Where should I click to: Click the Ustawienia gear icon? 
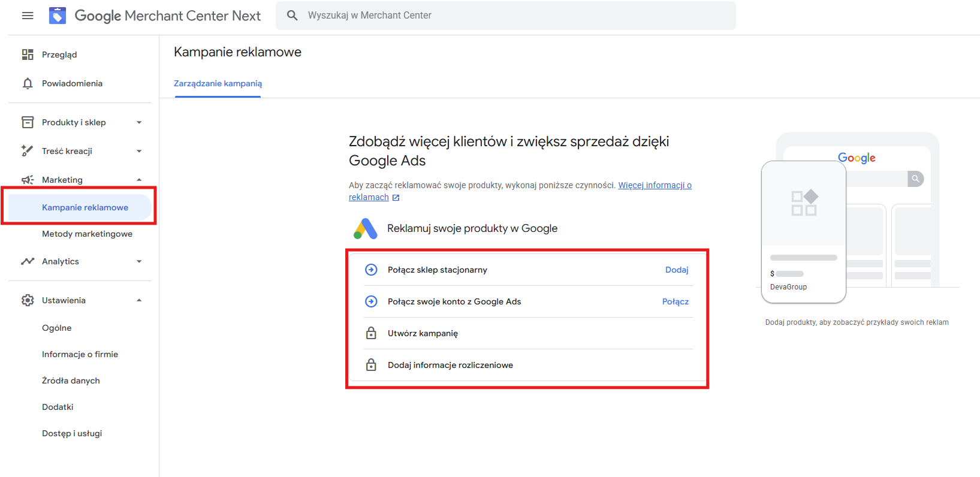(28, 300)
